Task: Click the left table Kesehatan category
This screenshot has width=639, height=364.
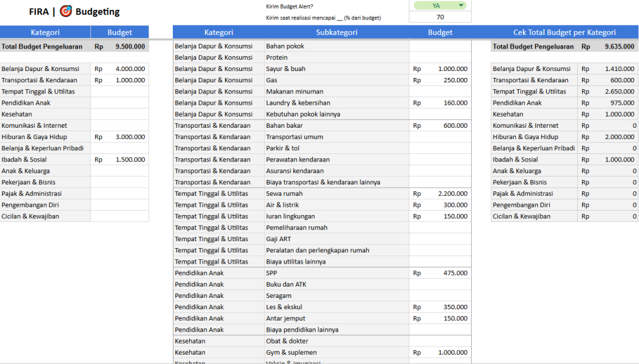Action: [x=45, y=115]
